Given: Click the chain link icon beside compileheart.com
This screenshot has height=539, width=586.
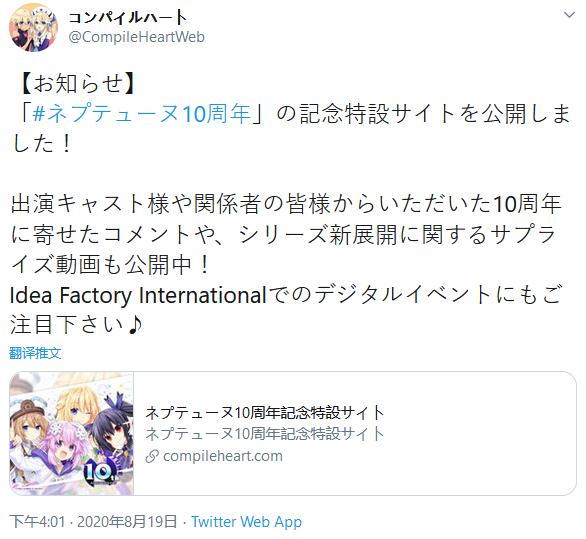Looking at the screenshot, I should pyautogui.click(x=152, y=456).
